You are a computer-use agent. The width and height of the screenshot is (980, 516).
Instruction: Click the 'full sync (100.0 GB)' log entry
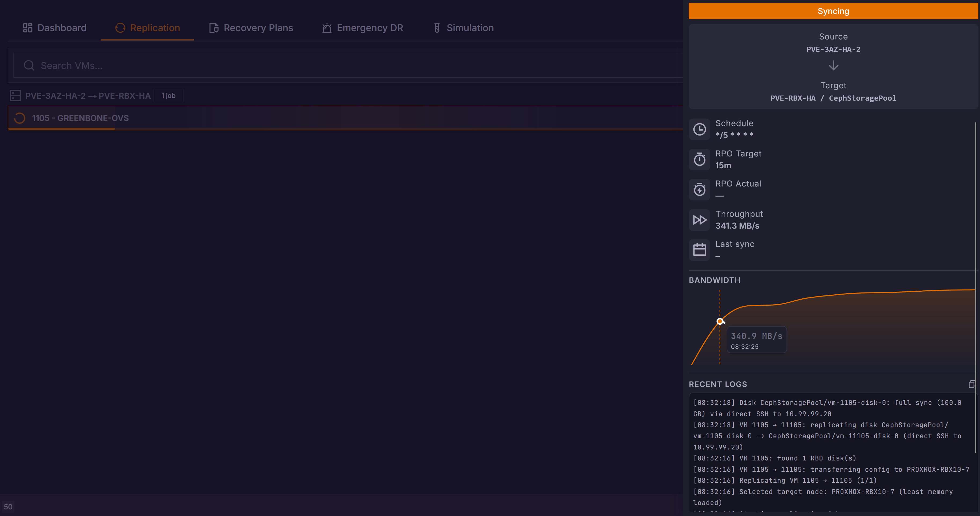coord(827,408)
